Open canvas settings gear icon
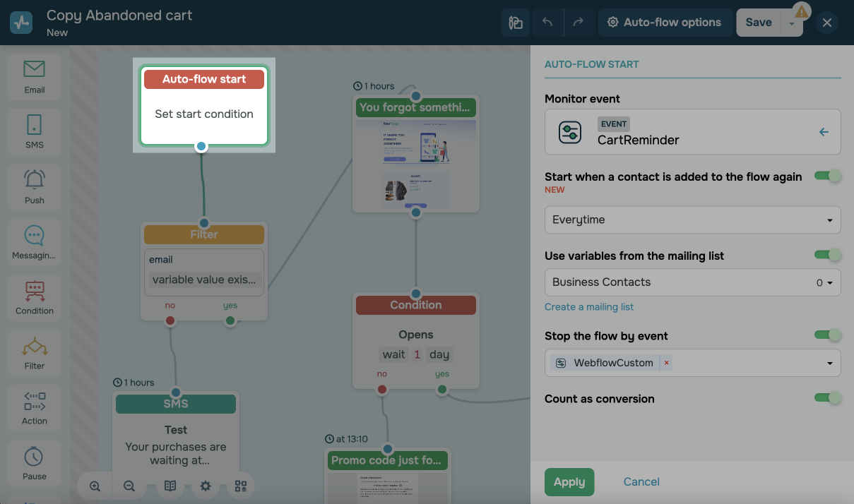 click(x=206, y=486)
